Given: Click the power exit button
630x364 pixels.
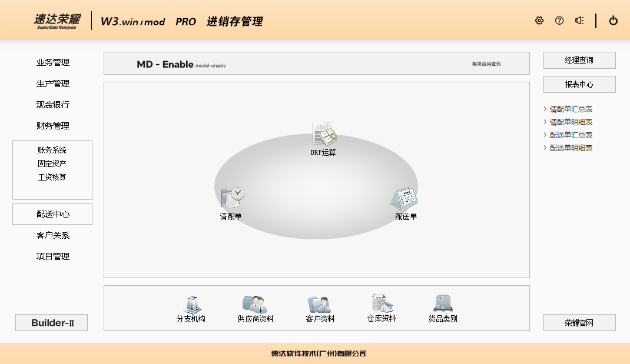Looking at the screenshot, I should (x=614, y=21).
